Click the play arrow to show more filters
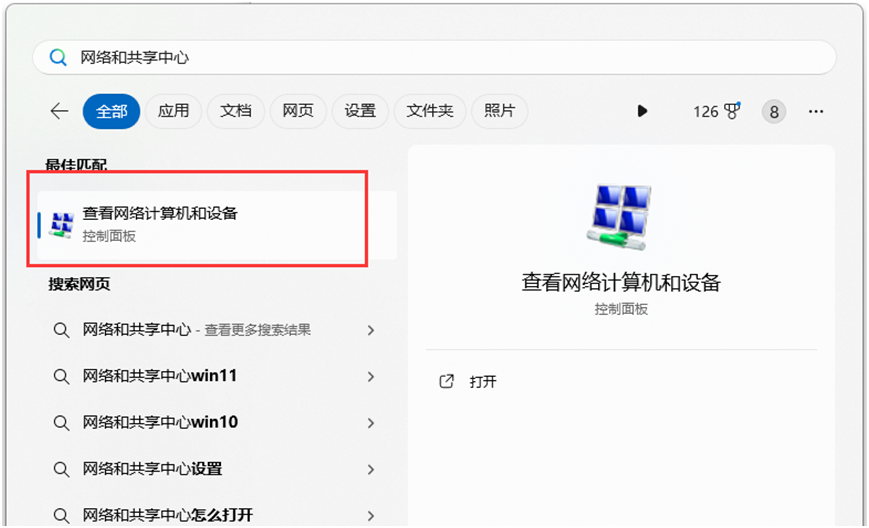 [x=642, y=111]
